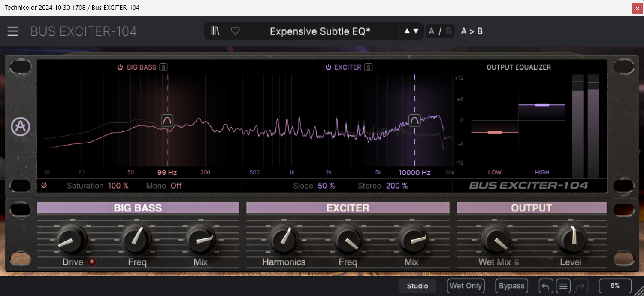Click the Exciter Freq knob
This screenshot has width=644, height=296.
pos(348,239)
